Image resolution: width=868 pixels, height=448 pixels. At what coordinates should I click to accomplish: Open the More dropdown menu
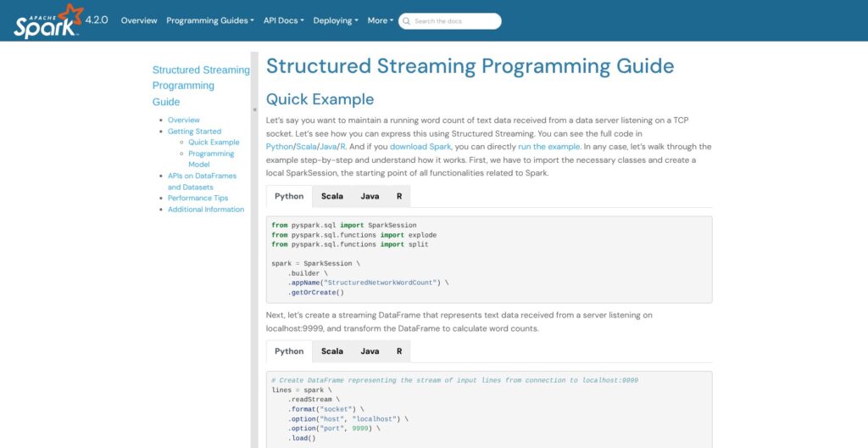[381, 20]
